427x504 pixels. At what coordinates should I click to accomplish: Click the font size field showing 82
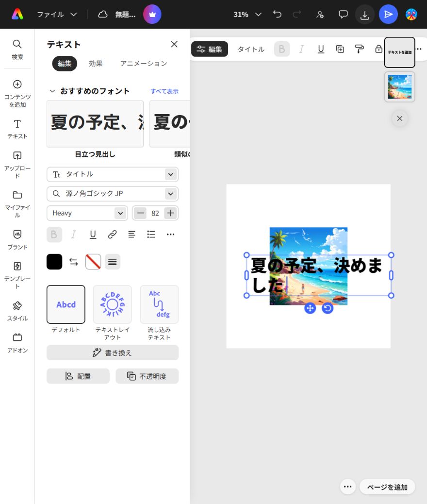155,213
